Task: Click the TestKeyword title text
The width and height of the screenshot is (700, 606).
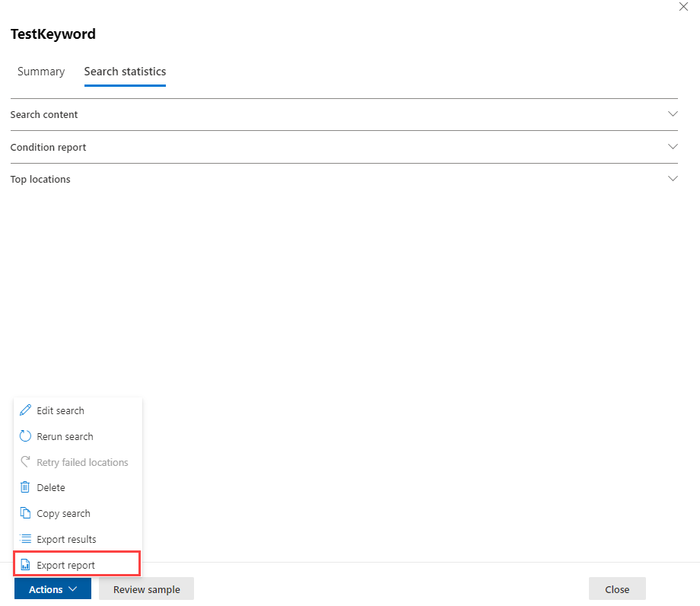Action: 53,34
